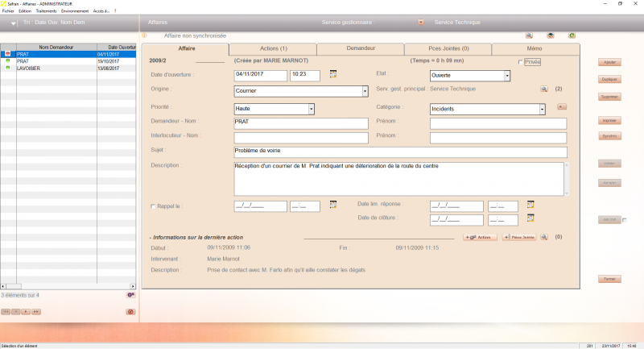
Task: Open the Environnement menu
Action: pos(75,11)
